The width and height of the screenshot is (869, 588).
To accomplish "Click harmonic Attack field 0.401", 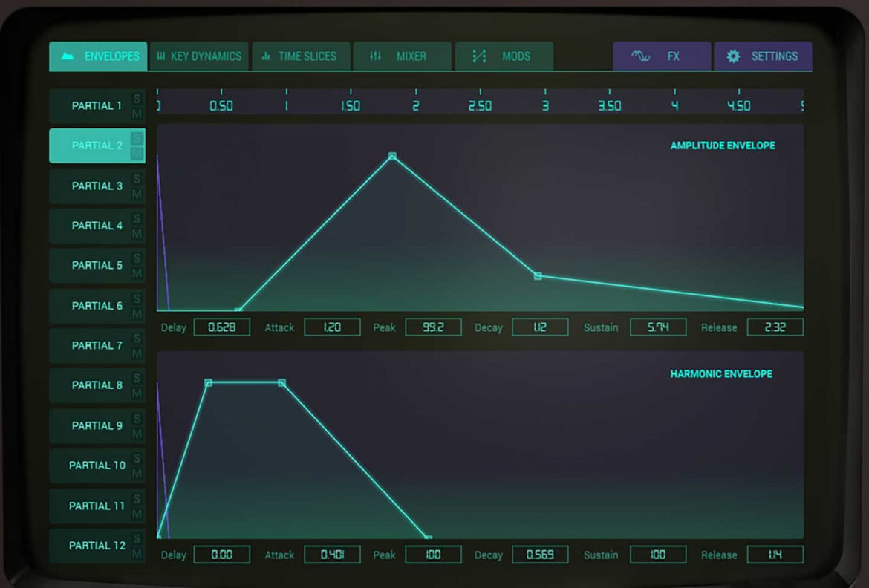I will coord(332,554).
